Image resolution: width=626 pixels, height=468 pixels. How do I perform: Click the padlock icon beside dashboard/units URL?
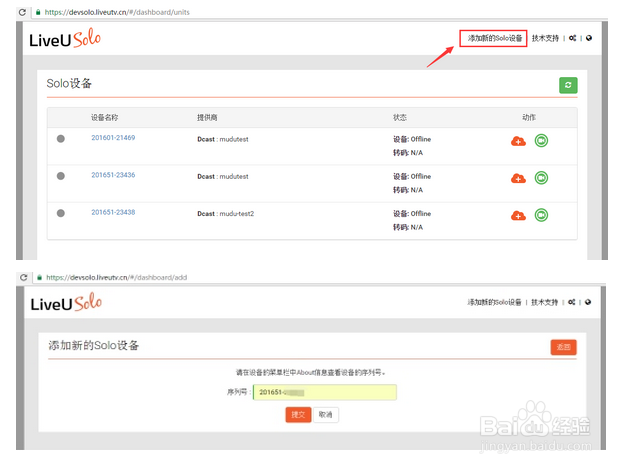click(38, 12)
